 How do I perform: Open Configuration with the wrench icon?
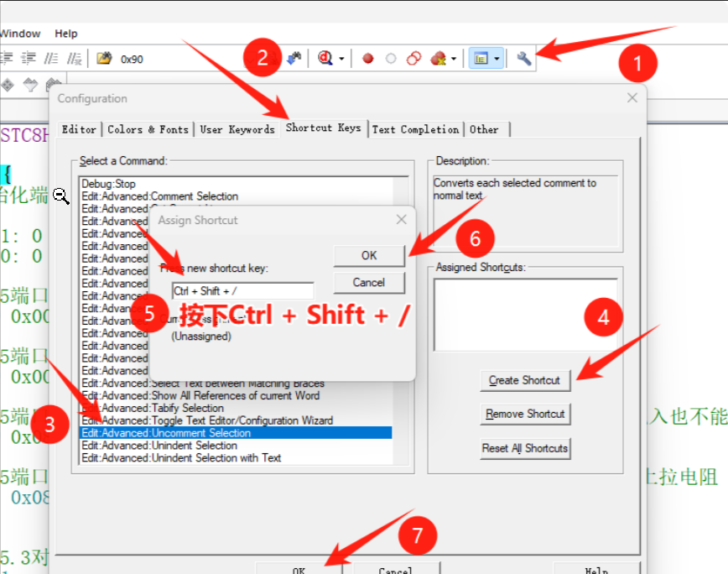(x=524, y=59)
